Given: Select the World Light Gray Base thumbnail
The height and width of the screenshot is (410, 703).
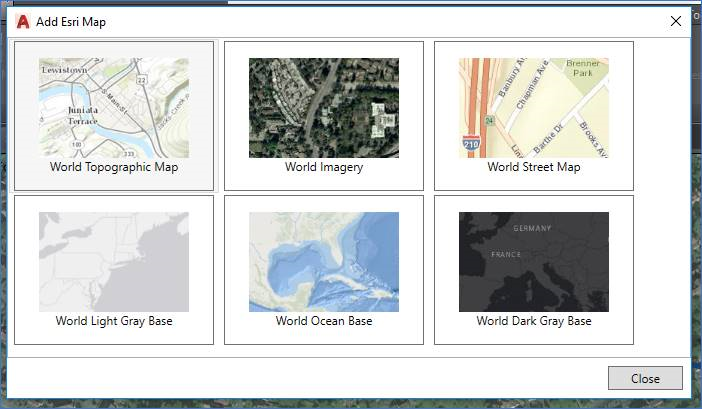Looking at the screenshot, I should coord(114,262).
